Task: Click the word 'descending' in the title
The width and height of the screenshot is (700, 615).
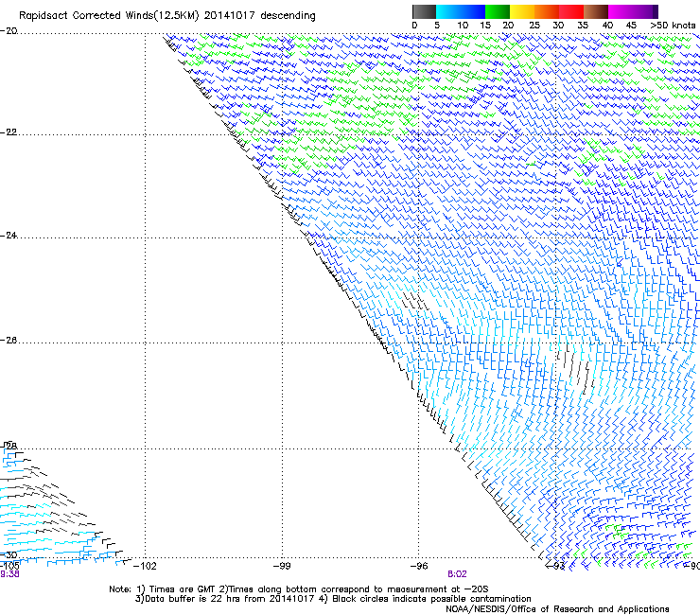Action: point(288,15)
